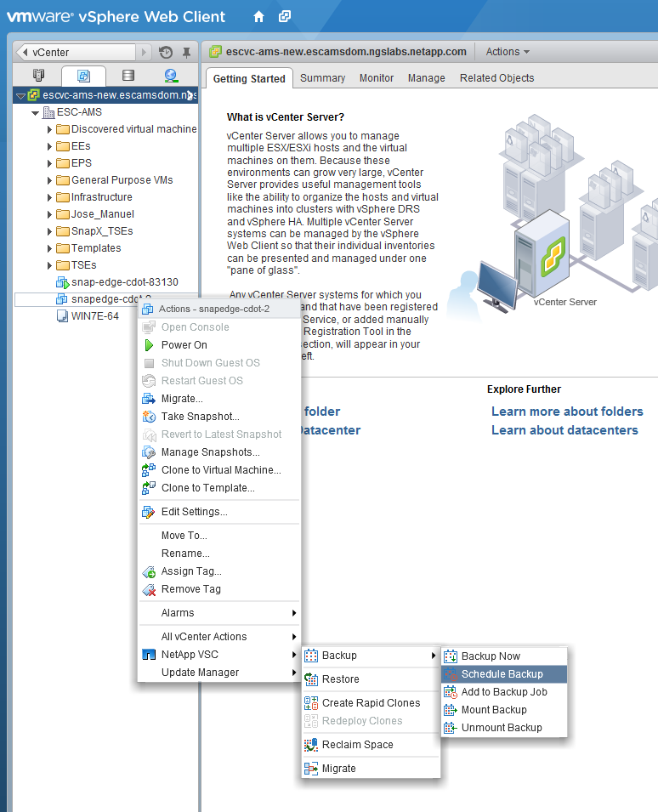The height and width of the screenshot is (812, 658).
Task: Open the All vCenter Actions submenu
Action: tap(219, 637)
